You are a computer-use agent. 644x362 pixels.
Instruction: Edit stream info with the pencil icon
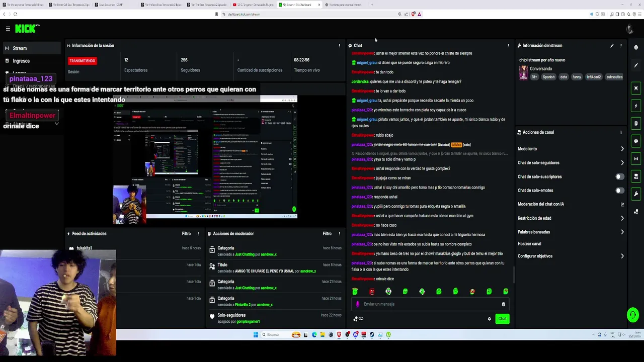pyautogui.click(x=612, y=46)
